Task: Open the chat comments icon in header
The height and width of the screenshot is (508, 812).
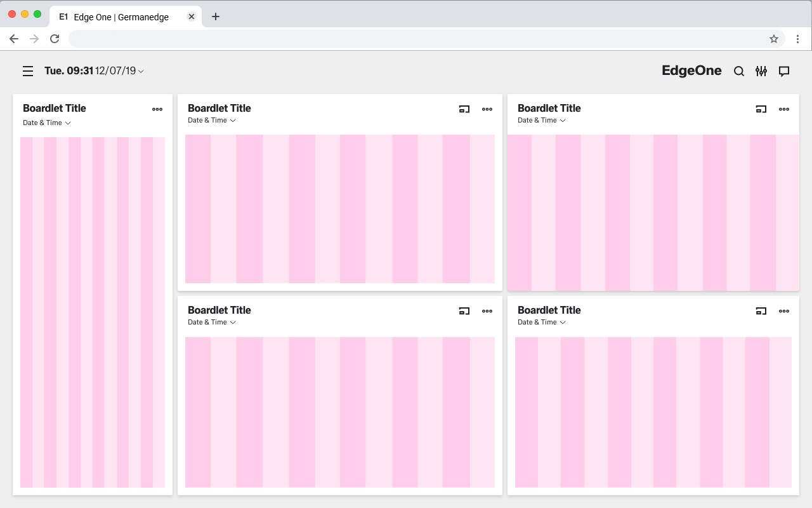Action: 784,71
